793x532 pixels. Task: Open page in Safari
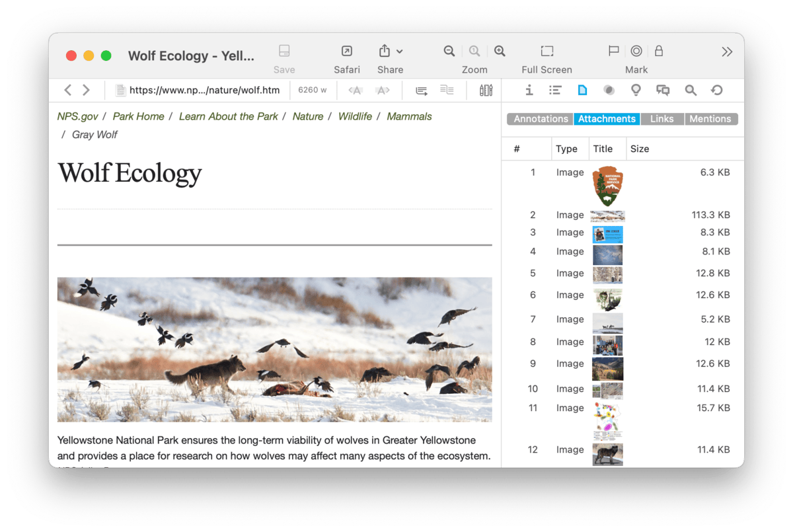346,52
